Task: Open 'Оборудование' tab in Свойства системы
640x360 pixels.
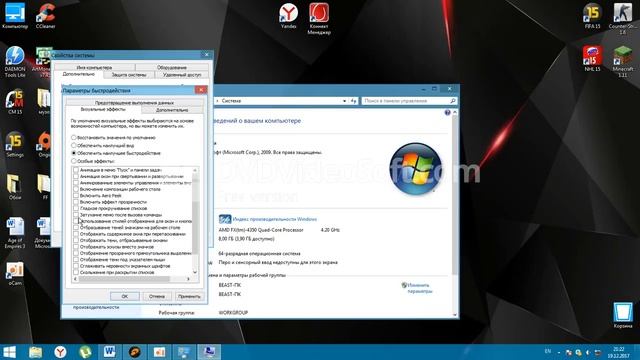Action: point(172,67)
